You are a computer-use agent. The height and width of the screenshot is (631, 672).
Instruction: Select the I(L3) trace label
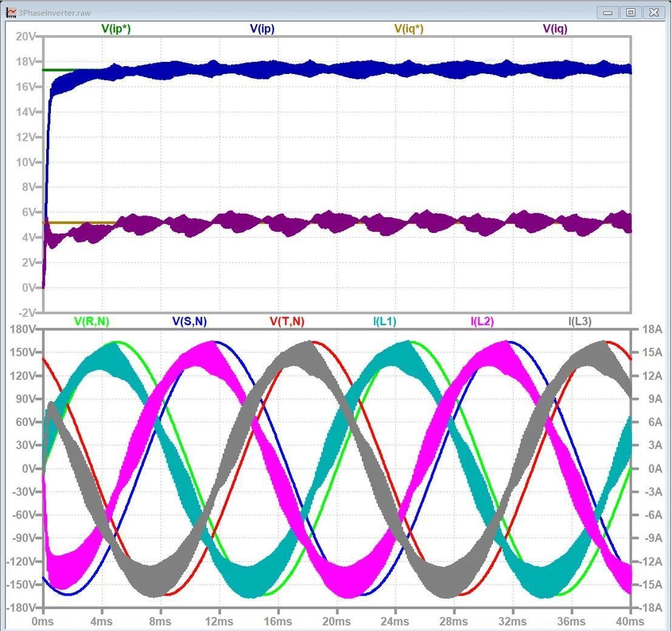tap(580, 322)
